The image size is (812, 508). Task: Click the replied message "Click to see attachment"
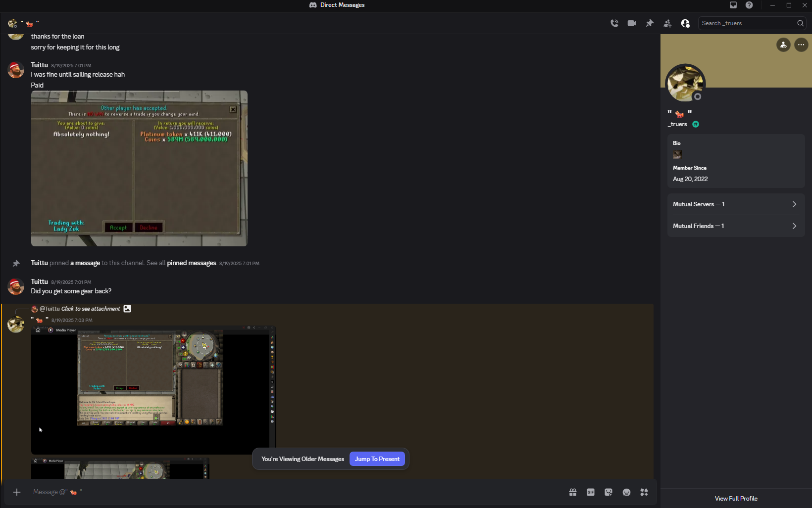click(91, 309)
